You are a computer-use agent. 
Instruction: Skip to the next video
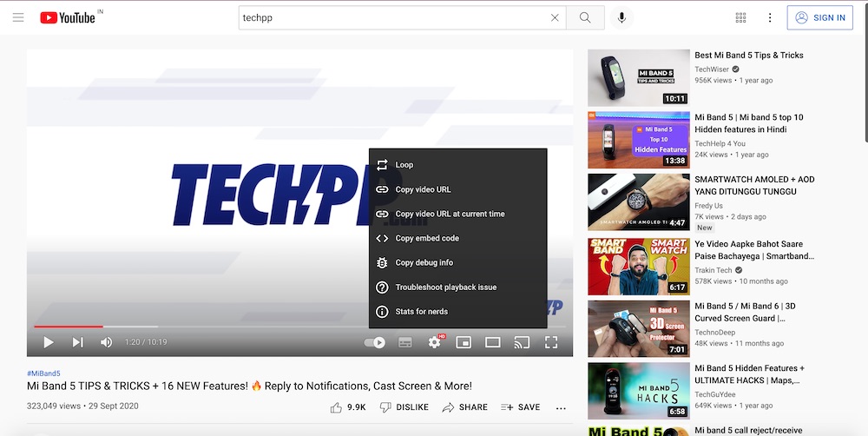click(x=78, y=342)
